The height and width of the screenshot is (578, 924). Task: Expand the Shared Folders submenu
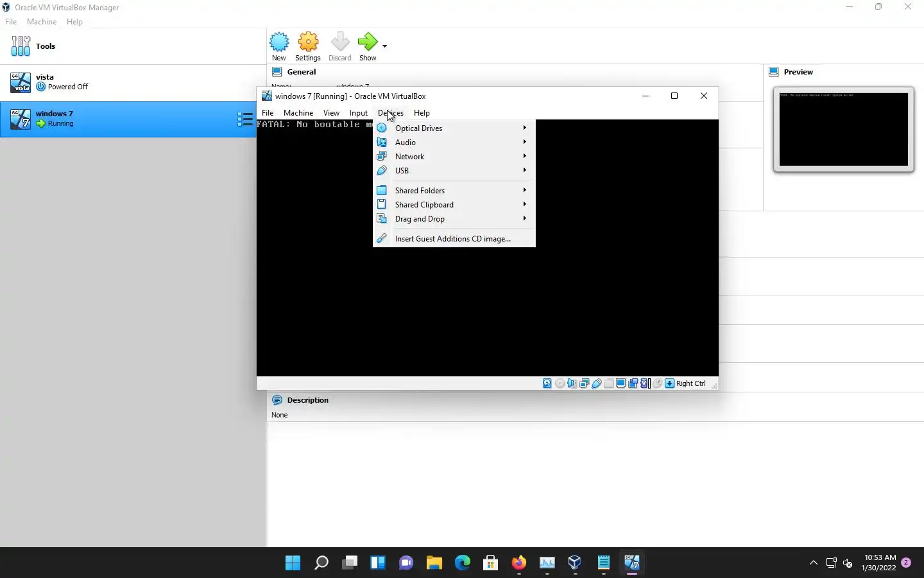pos(454,190)
